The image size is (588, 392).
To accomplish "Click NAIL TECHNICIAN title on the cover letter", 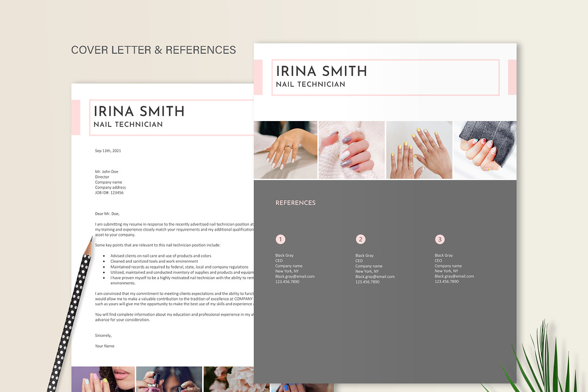I will pyautogui.click(x=128, y=124).
